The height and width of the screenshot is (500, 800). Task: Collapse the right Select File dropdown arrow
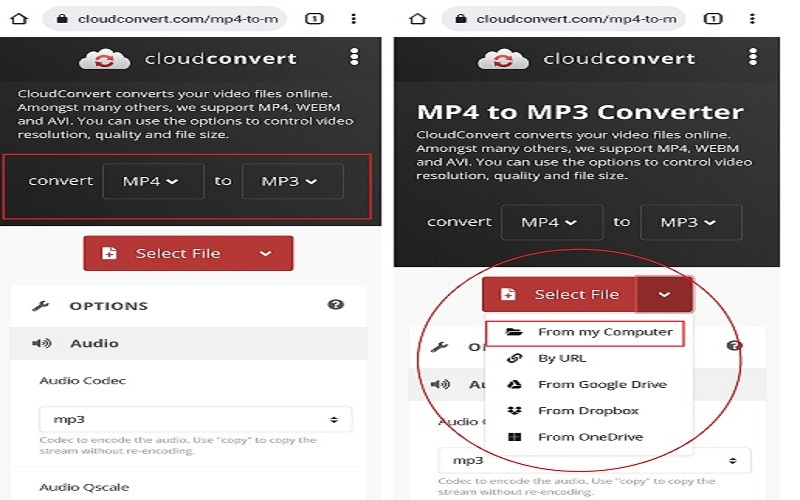(x=664, y=294)
